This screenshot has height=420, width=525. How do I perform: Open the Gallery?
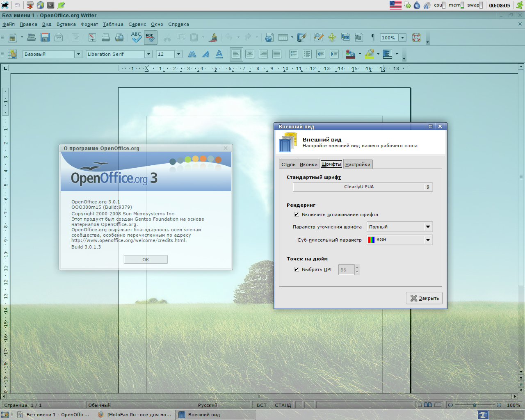tap(345, 38)
